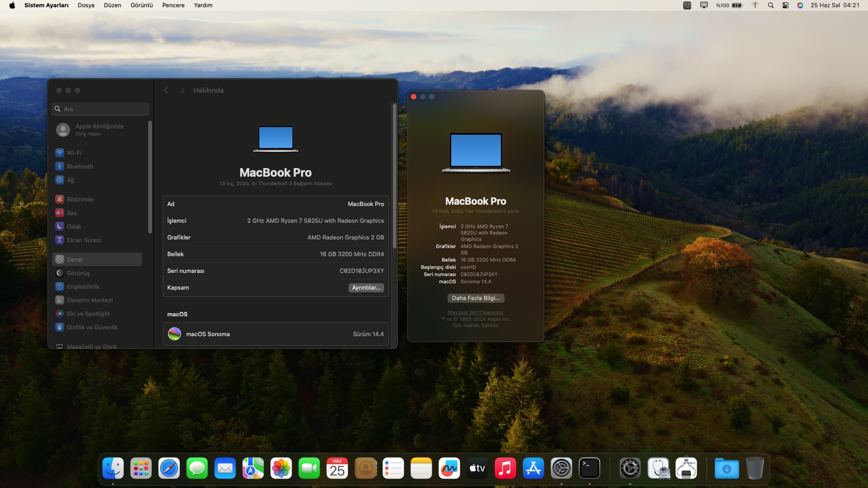Image resolution: width=868 pixels, height=488 pixels.
Task: Click Spotlight search icon in menu bar
Action: pos(771,5)
